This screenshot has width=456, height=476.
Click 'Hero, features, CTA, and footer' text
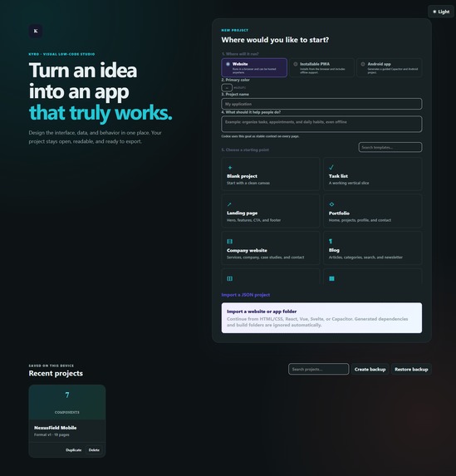coord(253,220)
